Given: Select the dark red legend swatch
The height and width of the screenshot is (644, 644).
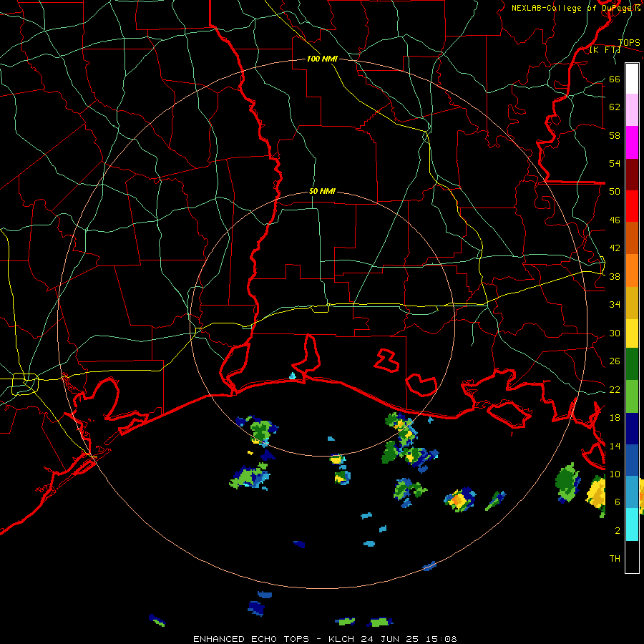Looking at the screenshot, I should tap(632, 175).
